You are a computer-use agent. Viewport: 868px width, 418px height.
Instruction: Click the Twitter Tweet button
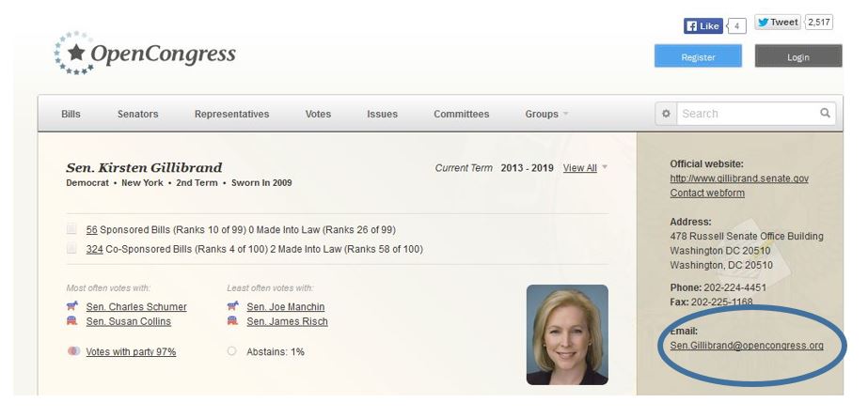coord(777,23)
